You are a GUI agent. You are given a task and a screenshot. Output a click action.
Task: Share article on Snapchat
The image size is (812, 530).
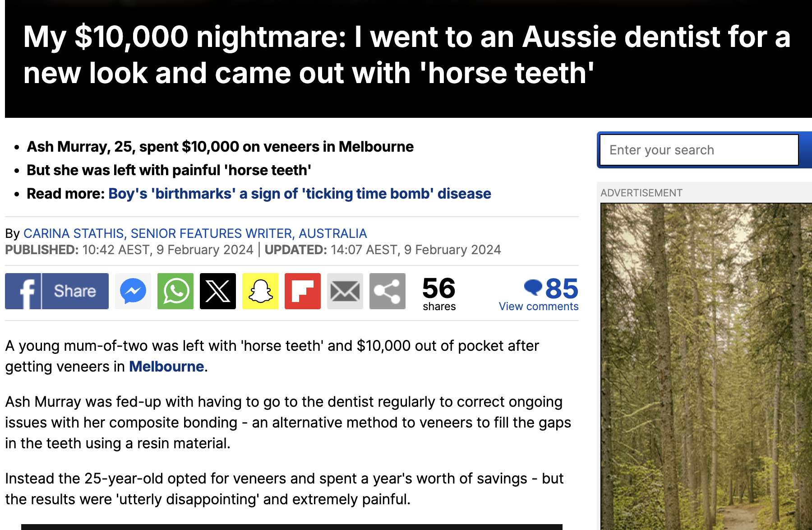260,291
